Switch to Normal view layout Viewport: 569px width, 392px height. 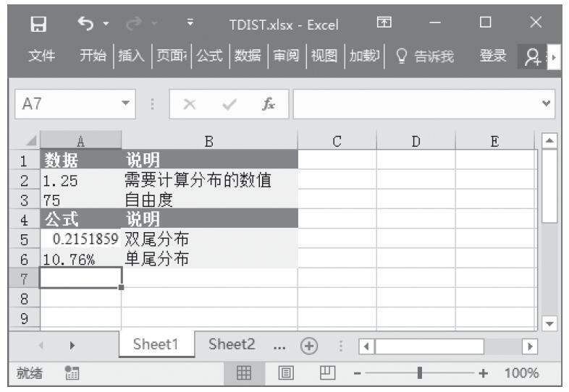(x=244, y=373)
